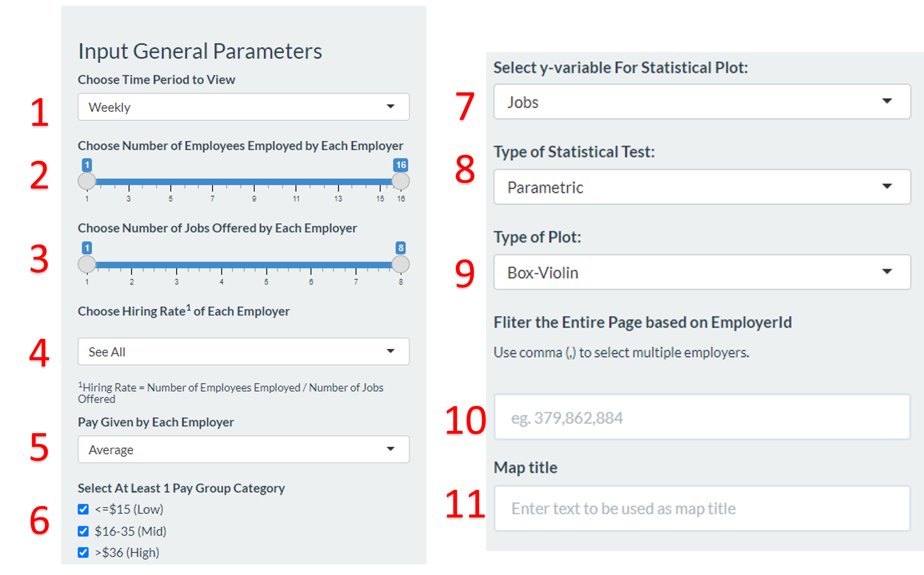Expand the Hiring Rate dropdown showing See All
924x575 pixels.
pos(243,351)
